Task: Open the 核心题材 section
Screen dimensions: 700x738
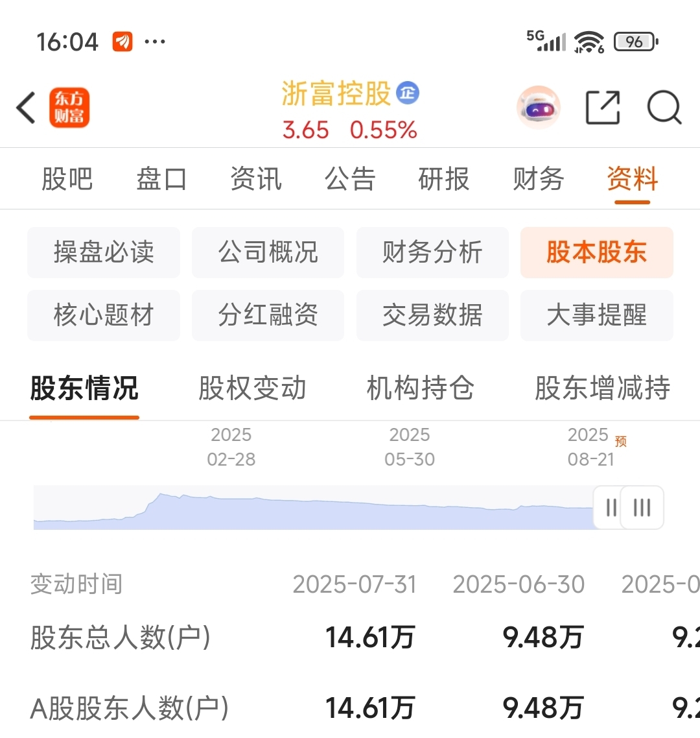Action: (x=104, y=315)
